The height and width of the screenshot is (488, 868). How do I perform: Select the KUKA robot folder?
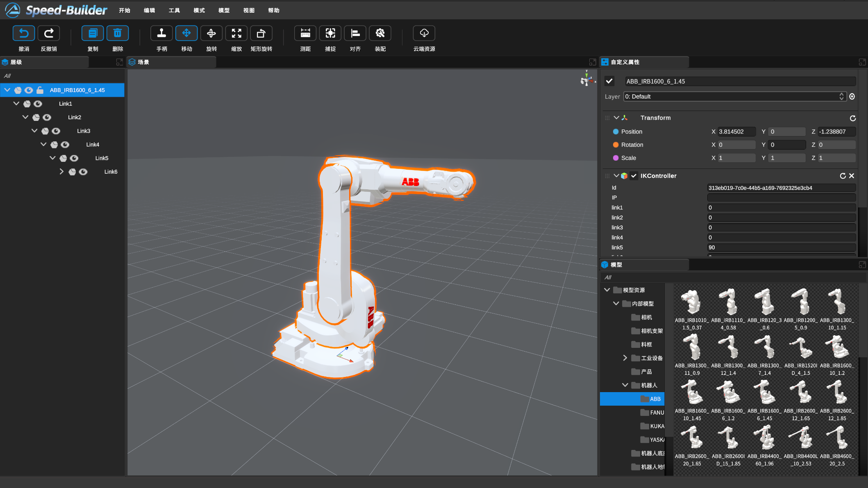point(652,426)
